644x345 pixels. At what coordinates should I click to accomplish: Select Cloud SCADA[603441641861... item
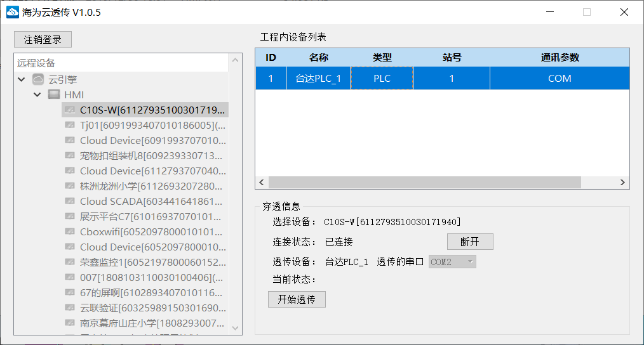click(x=151, y=201)
